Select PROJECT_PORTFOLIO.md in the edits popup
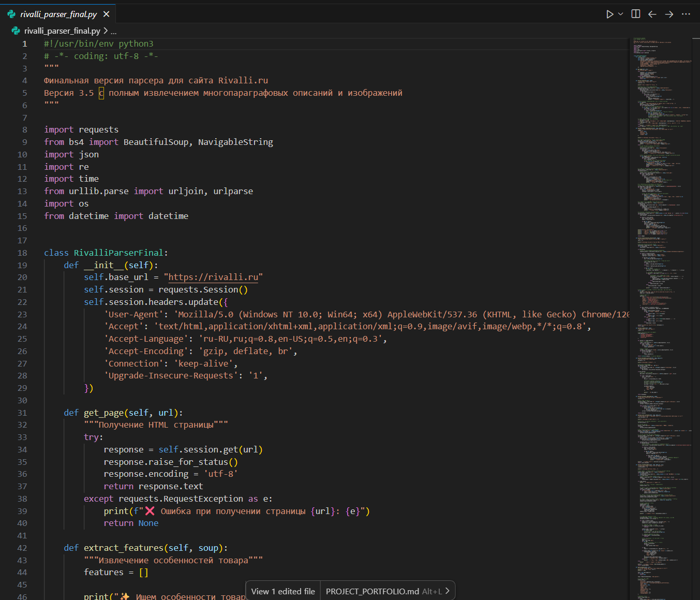This screenshot has height=600, width=700. 373,591
